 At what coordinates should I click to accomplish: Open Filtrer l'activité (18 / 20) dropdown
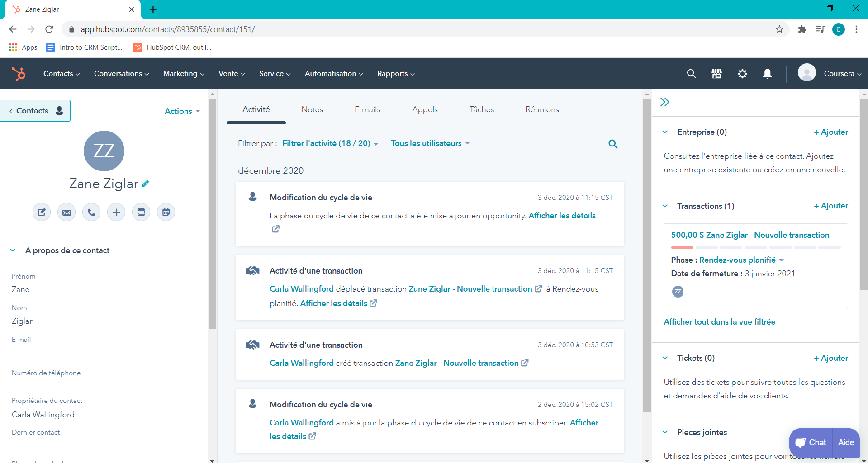point(330,143)
